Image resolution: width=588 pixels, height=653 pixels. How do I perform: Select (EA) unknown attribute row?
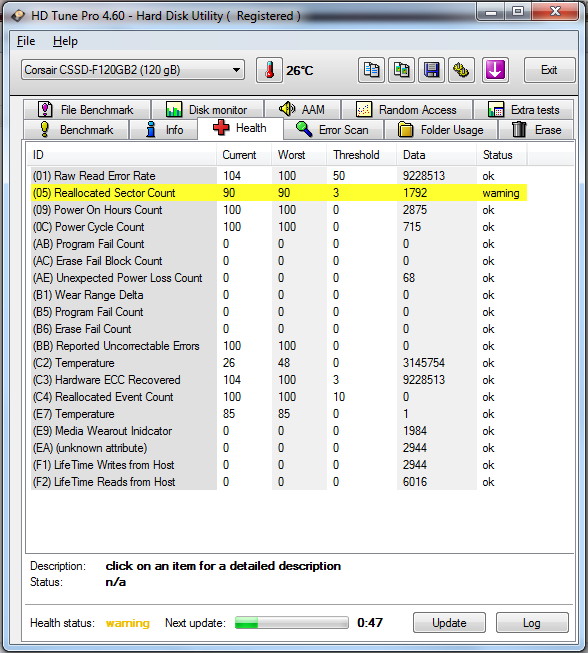[279, 448]
